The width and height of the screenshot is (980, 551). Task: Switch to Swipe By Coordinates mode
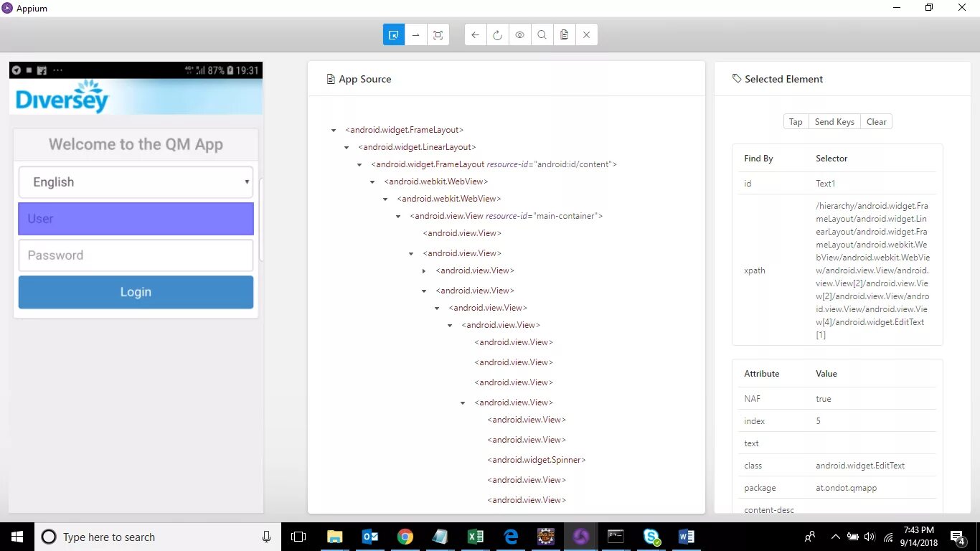pos(416,34)
